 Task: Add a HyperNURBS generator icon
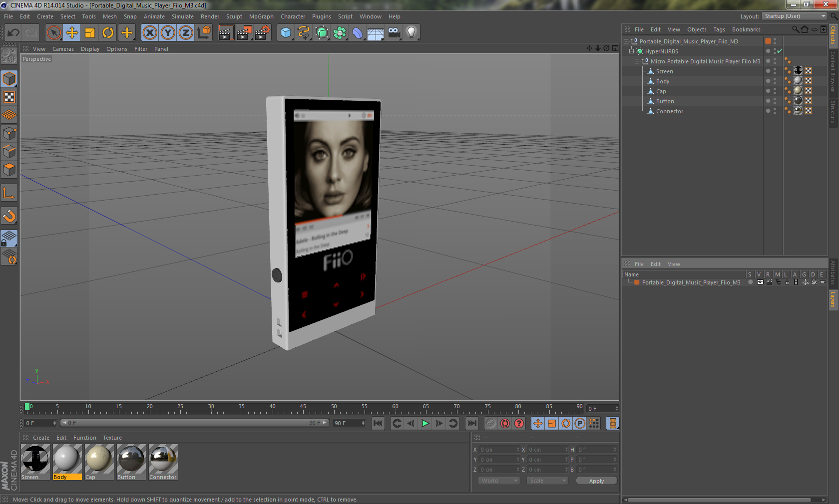pos(322,33)
